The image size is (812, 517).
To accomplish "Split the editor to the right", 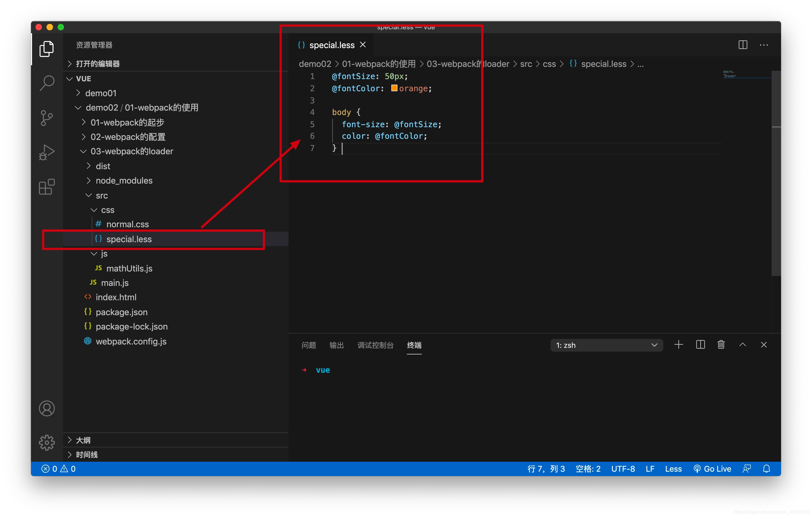I will 743,45.
